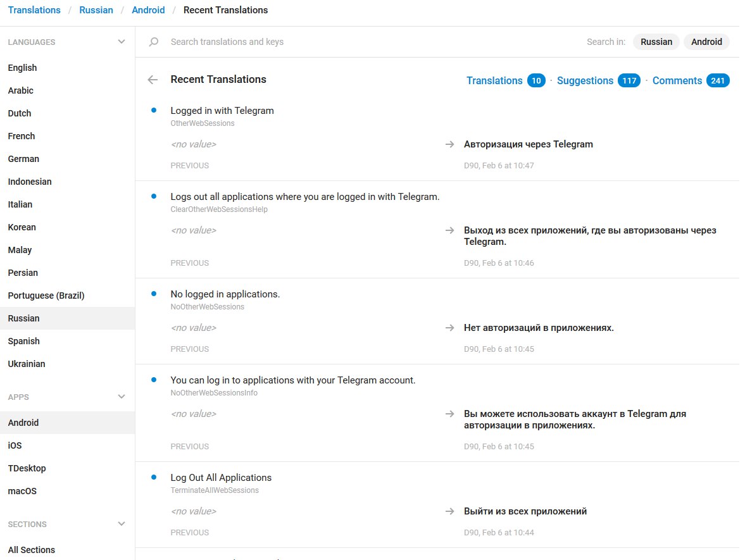Viewport: 745px width, 560px height.
Task: Select iOS app in sidebar
Action: [68, 445]
